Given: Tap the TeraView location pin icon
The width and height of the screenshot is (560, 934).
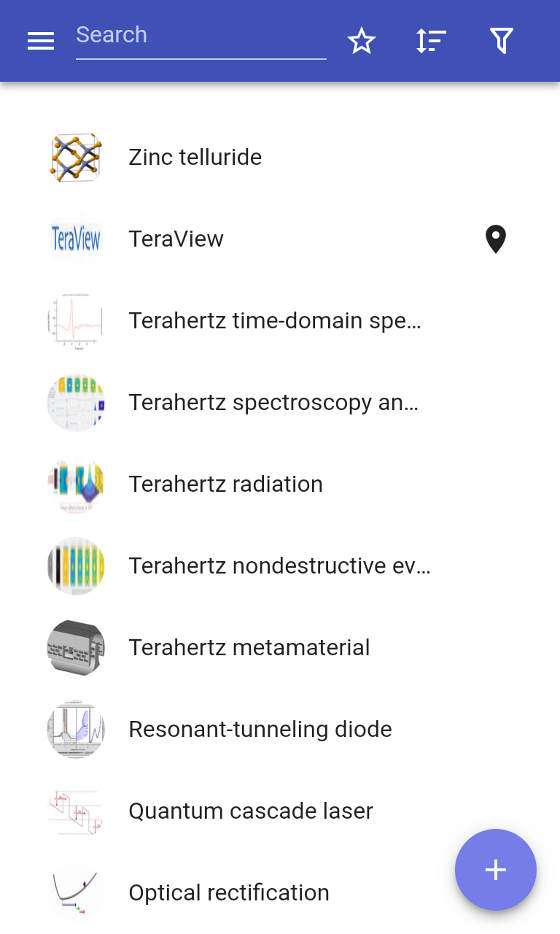Looking at the screenshot, I should (496, 239).
